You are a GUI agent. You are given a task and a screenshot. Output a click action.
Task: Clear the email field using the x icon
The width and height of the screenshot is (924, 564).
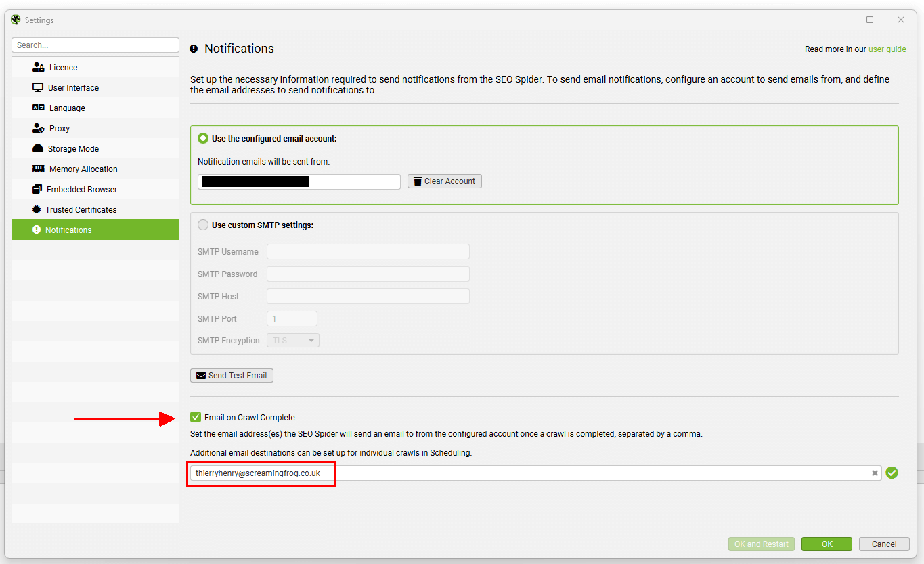(875, 473)
